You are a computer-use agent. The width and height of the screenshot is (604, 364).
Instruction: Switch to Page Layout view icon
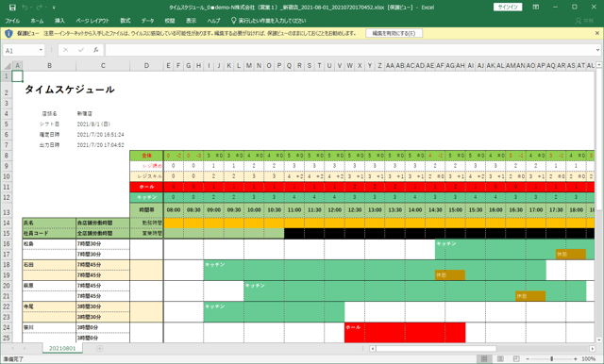tap(500, 359)
